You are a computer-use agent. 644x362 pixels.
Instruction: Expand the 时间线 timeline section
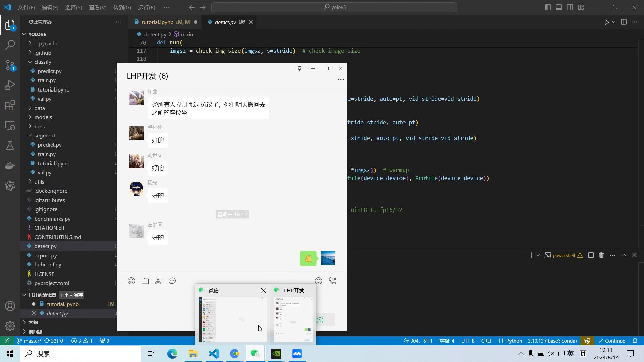pos(35,332)
